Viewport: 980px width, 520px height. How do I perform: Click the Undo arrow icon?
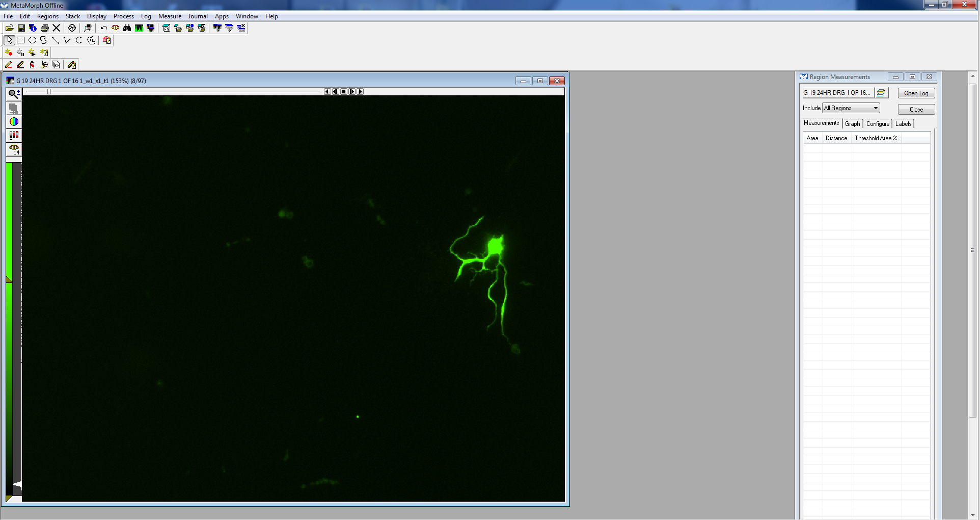pyautogui.click(x=103, y=28)
